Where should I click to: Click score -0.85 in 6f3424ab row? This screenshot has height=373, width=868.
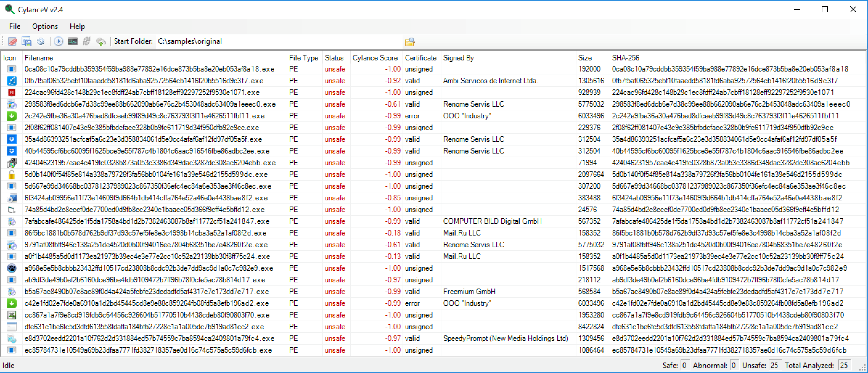point(393,198)
